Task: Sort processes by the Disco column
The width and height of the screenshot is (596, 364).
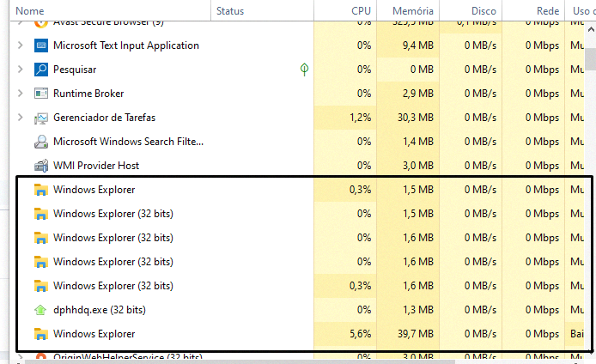Action: coord(471,10)
